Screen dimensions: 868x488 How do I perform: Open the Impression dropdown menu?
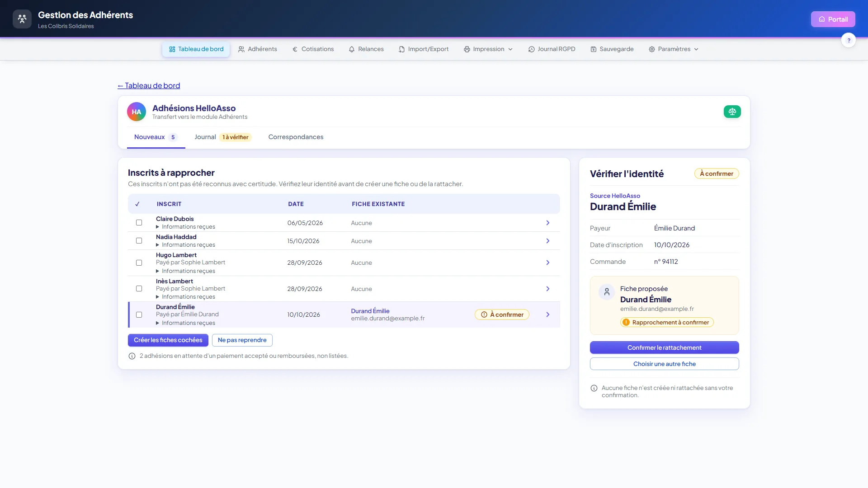point(488,49)
